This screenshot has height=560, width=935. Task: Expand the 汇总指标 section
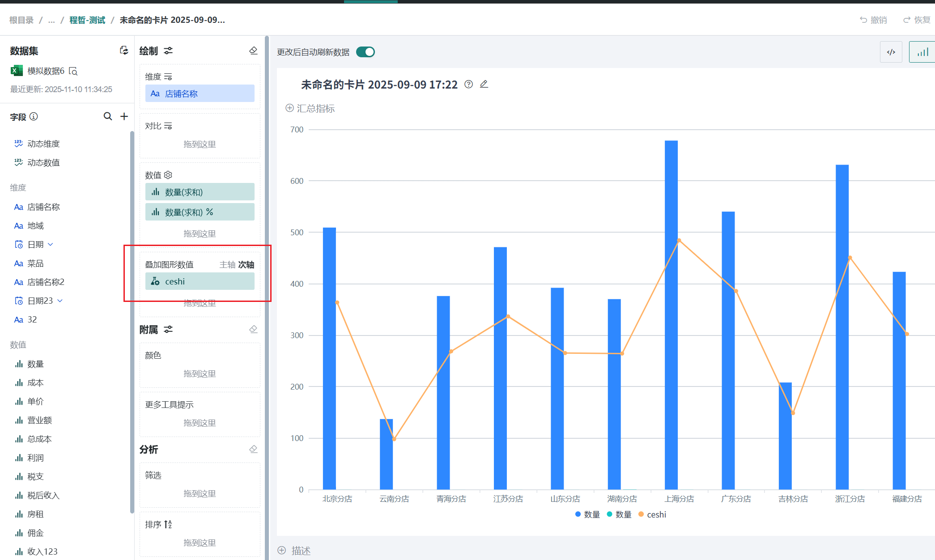(310, 108)
